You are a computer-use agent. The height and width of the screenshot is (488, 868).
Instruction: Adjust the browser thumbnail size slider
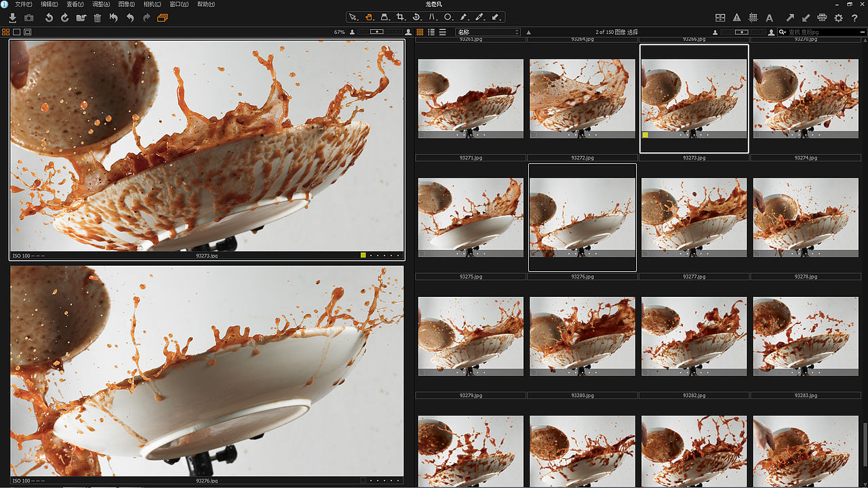743,32
